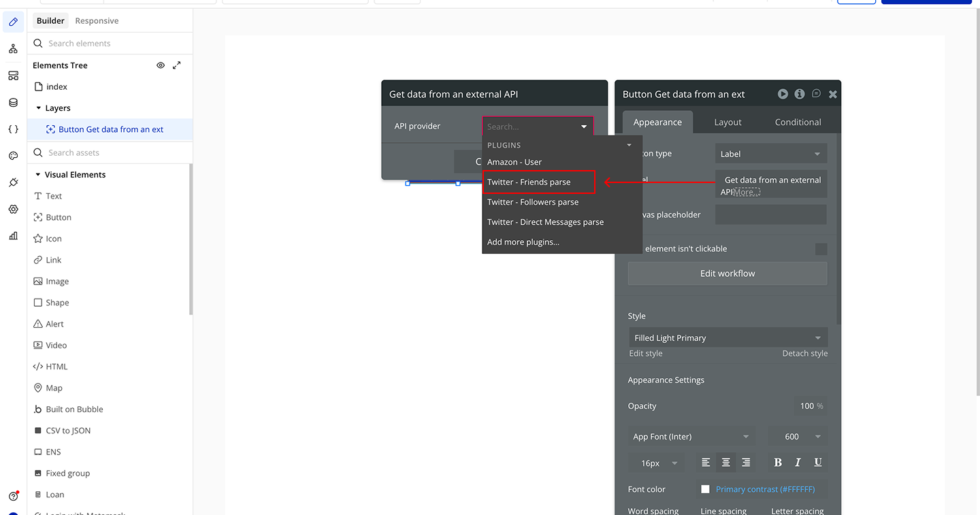Switch to the Conditional tab
The width and height of the screenshot is (980, 515).
(798, 122)
